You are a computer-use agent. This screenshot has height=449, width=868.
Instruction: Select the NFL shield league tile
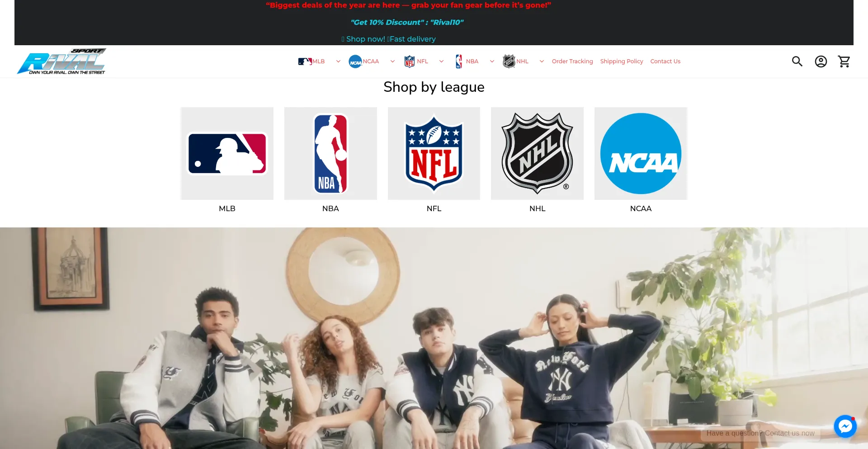coord(434,153)
